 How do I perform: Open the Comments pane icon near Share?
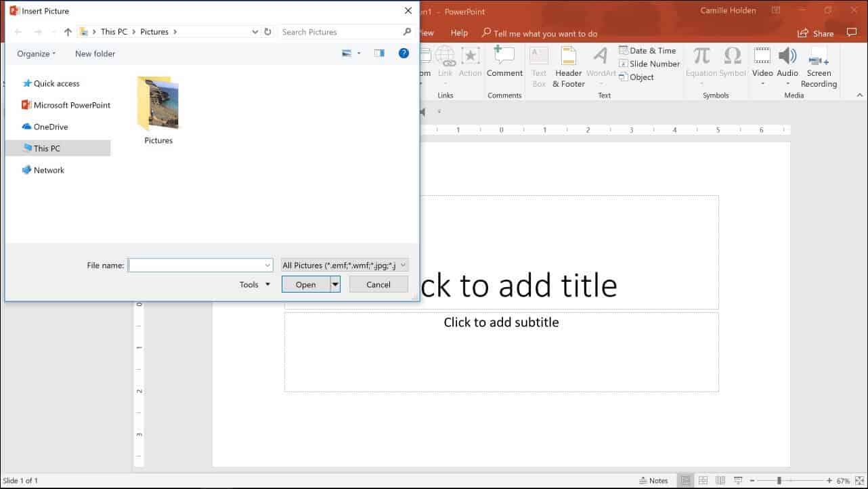coord(852,33)
